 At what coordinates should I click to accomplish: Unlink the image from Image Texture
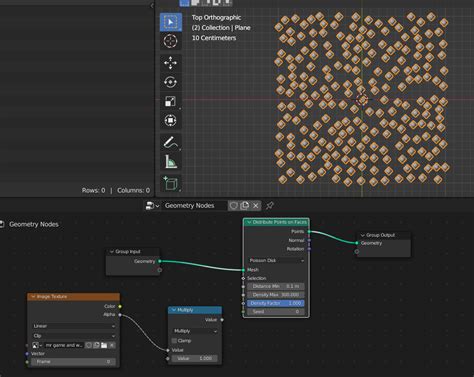click(112, 345)
